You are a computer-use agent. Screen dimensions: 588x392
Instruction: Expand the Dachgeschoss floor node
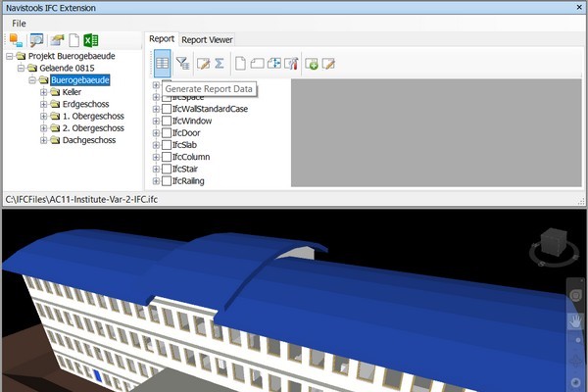(43, 140)
